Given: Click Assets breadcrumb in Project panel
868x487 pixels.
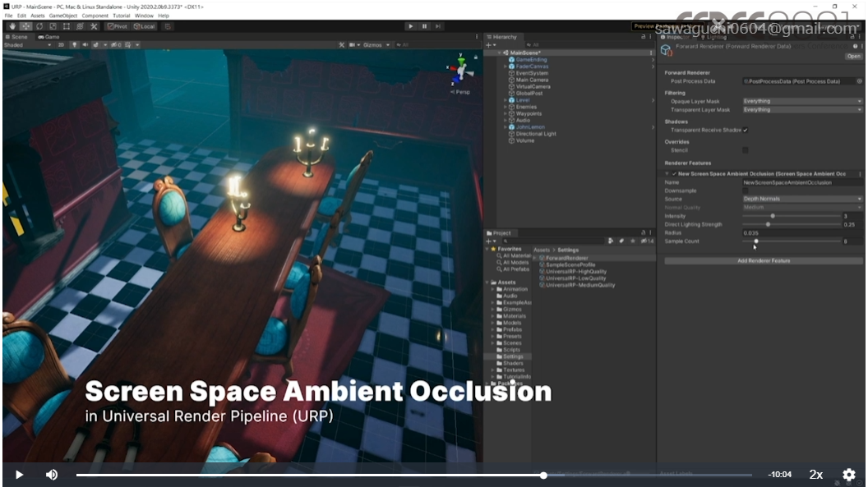Looking at the screenshot, I should tap(542, 250).
